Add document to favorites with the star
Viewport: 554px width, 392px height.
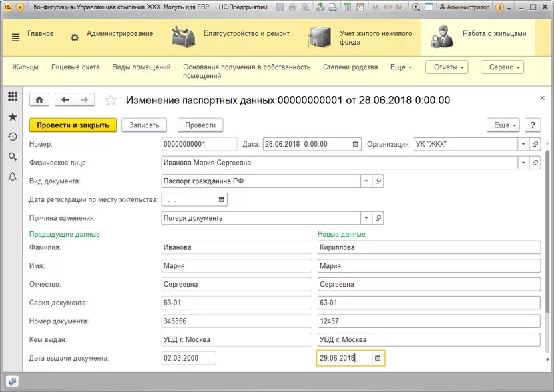click(111, 100)
